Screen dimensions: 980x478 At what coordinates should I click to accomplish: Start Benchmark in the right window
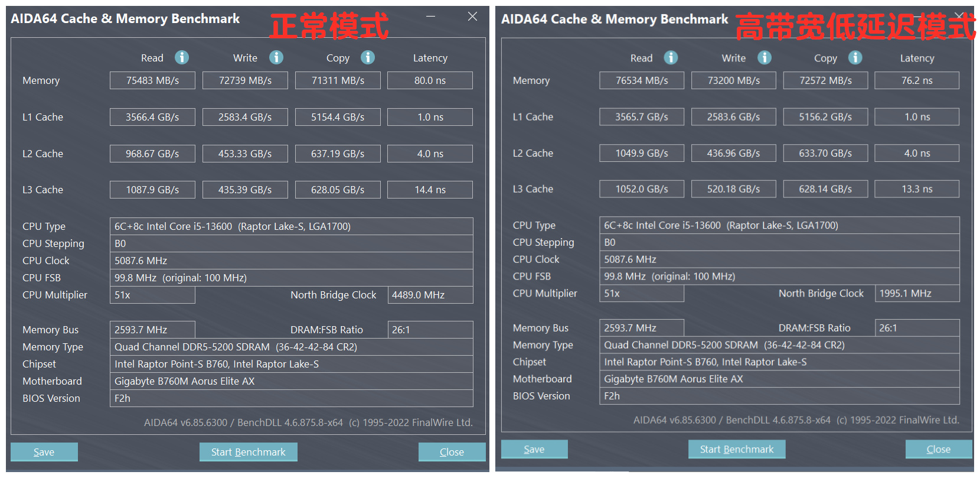tap(737, 449)
